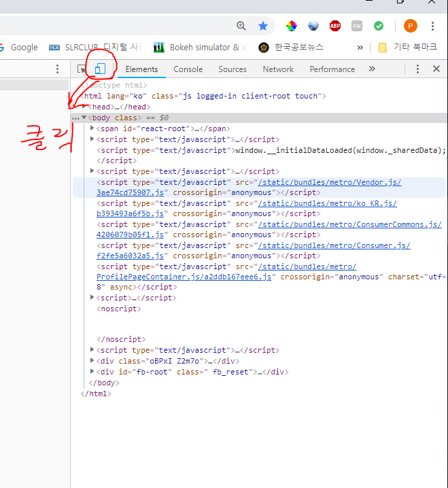Expand the div fb-root node
The height and width of the screenshot is (488, 448).
[92, 371]
